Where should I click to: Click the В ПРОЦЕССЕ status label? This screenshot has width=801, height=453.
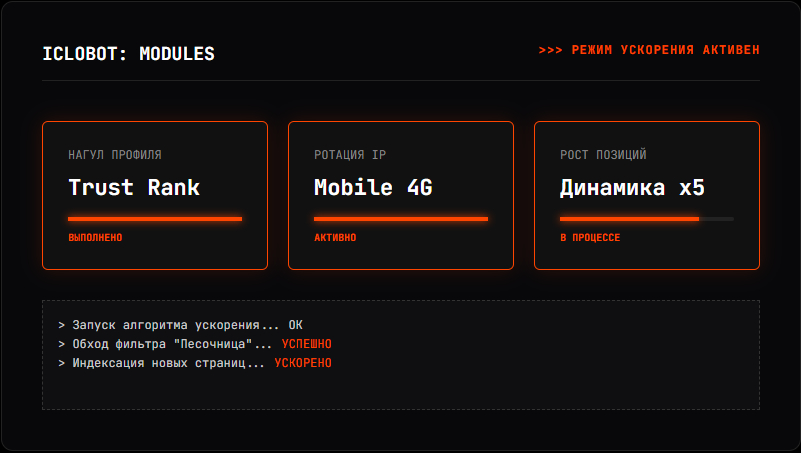click(x=590, y=238)
